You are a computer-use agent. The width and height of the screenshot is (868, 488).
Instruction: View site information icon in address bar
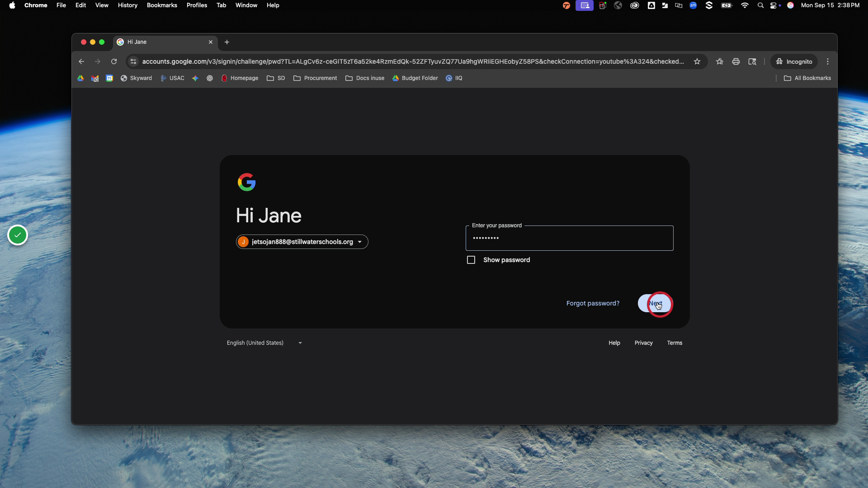tap(133, 61)
